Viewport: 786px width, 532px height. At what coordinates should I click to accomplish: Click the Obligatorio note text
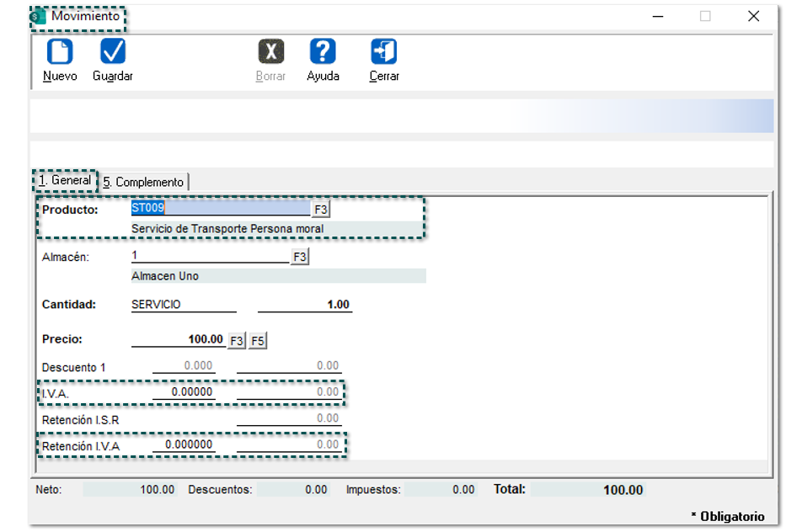click(727, 516)
